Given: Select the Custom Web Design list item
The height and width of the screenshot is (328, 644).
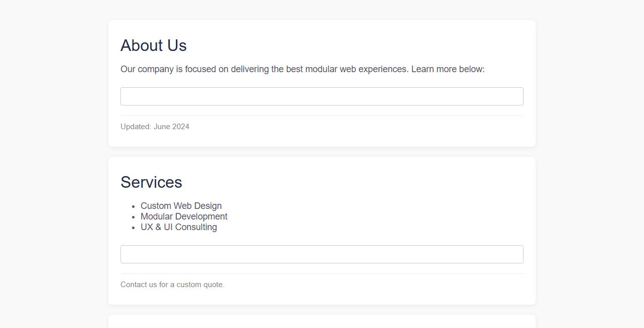Looking at the screenshot, I should tap(181, 206).
